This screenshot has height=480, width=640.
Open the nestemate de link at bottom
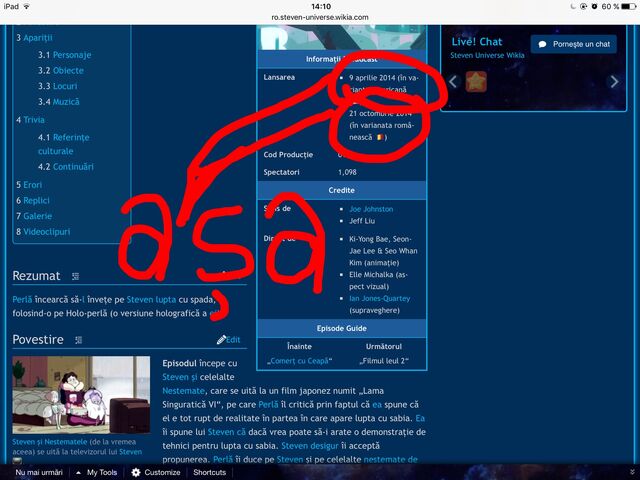pos(391,460)
